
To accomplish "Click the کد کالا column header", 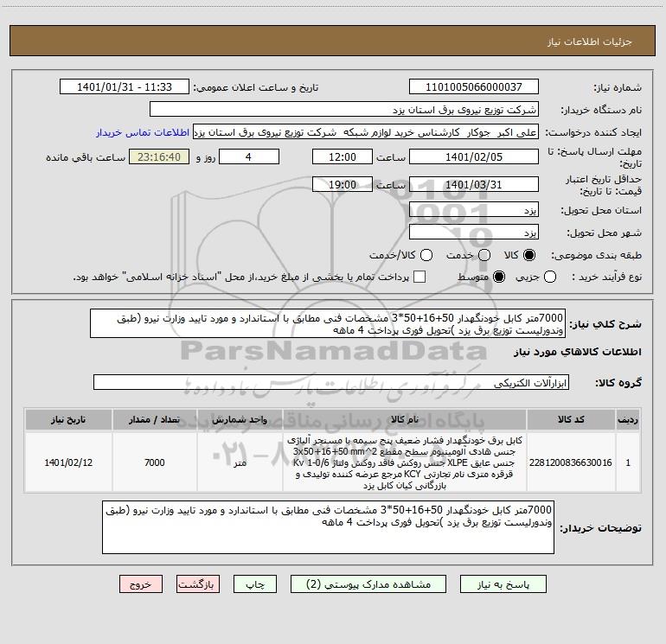I will pyautogui.click(x=571, y=419).
